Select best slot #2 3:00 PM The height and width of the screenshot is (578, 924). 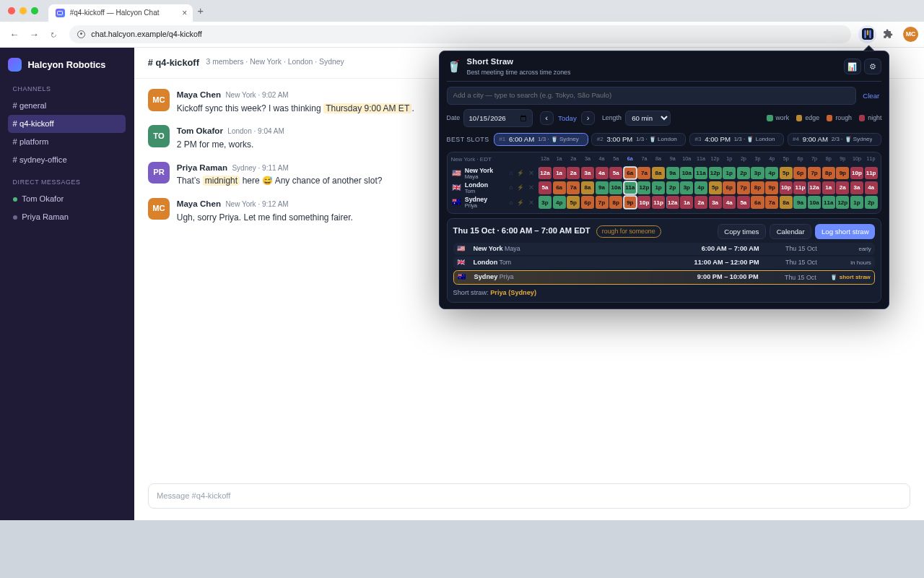coord(638,139)
